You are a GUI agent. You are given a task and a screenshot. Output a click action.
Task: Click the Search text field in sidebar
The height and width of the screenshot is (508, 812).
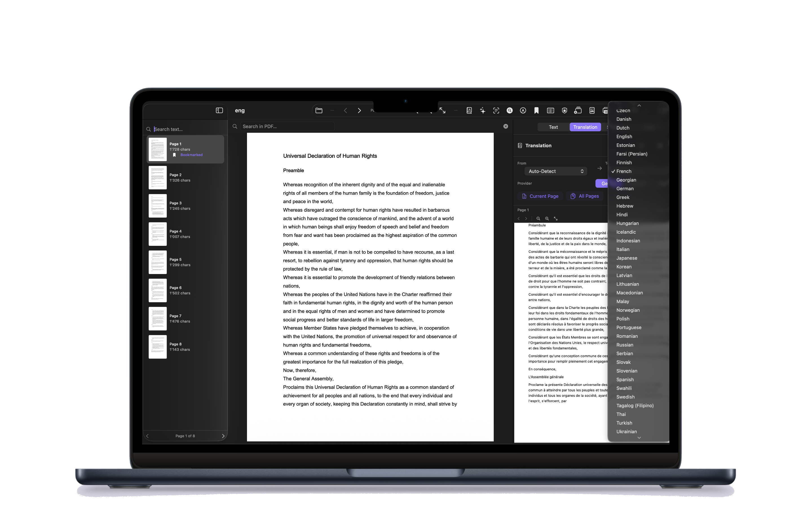coord(188,129)
